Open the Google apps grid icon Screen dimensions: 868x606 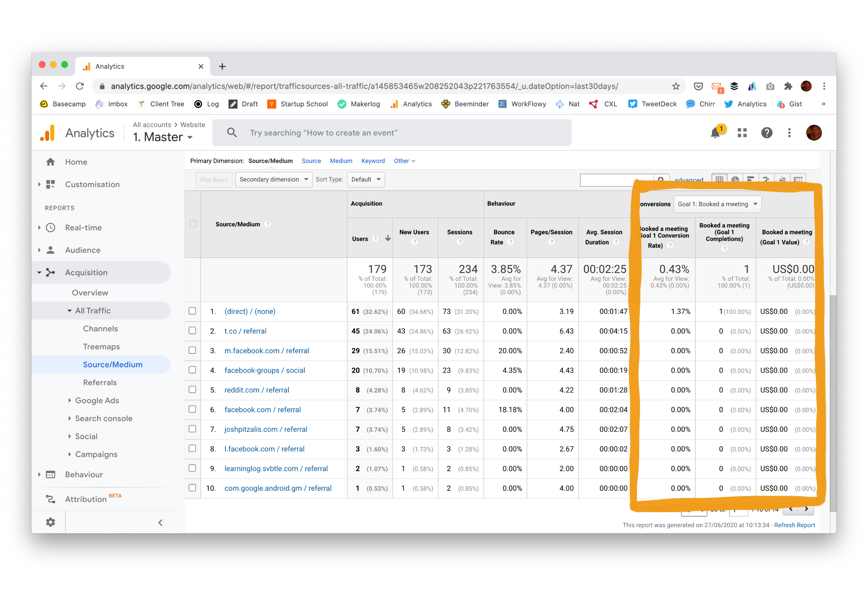pos(742,133)
